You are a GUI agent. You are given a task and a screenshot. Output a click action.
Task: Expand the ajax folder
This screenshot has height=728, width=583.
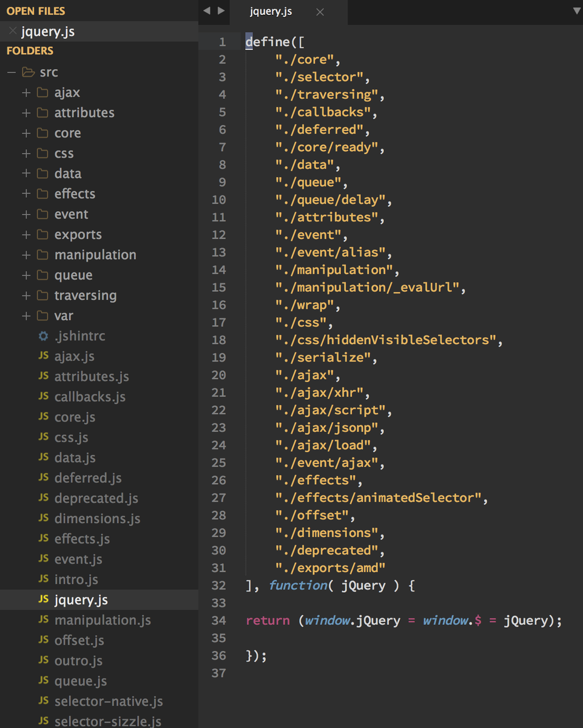coord(26,93)
